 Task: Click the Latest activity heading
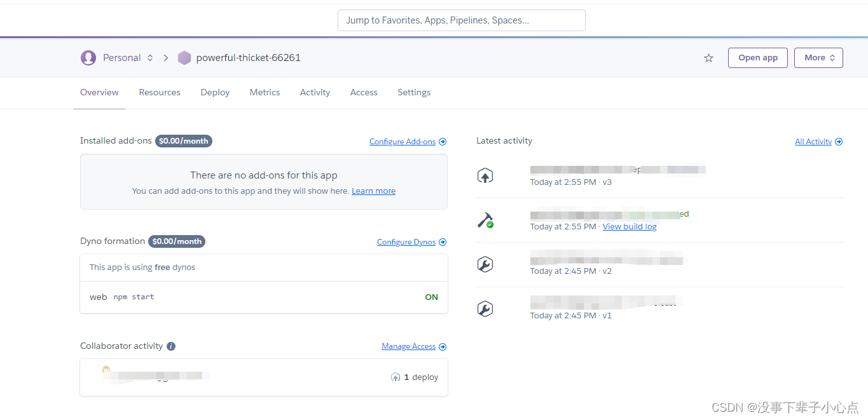click(504, 141)
